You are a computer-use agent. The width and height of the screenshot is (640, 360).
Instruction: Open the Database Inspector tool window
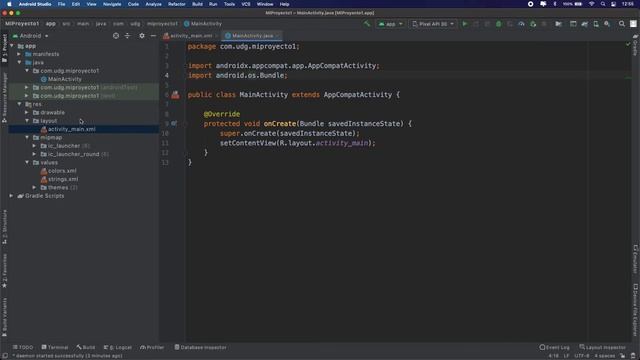(x=200, y=347)
